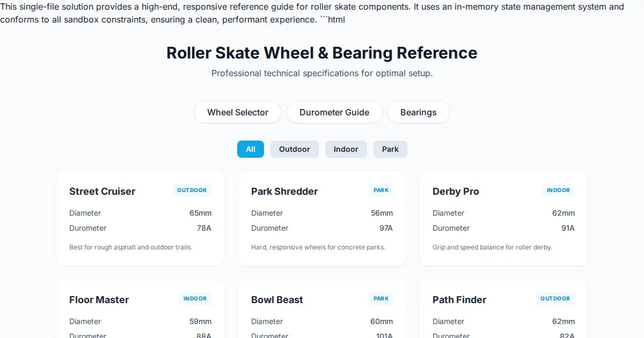Filter wheels by Outdoor

(x=294, y=149)
